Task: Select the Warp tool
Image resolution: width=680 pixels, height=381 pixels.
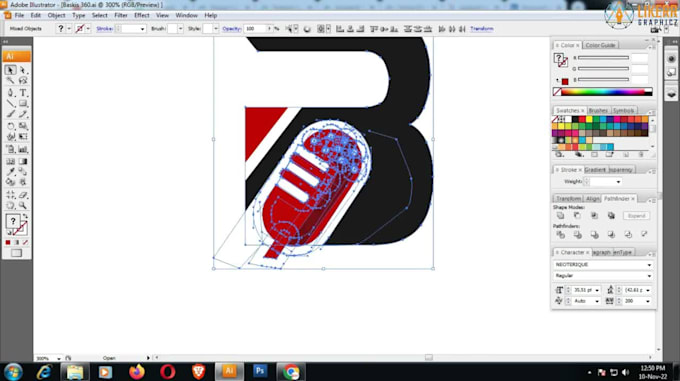Action: pyautogui.click(x=10, y=137)
